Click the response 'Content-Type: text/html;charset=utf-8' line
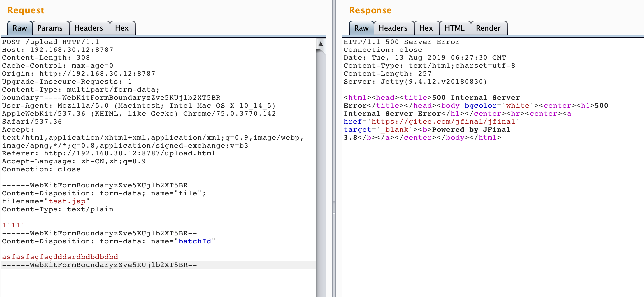The image size is (644, 297). [x=429, y=66]
